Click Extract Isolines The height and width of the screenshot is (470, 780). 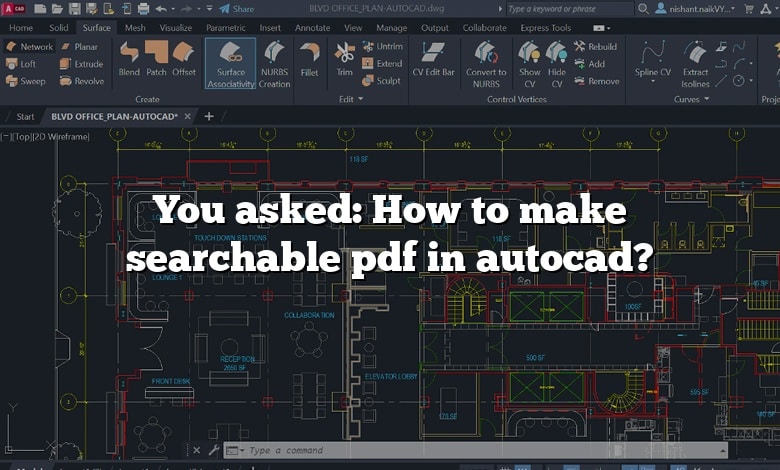tap(695, 64)
